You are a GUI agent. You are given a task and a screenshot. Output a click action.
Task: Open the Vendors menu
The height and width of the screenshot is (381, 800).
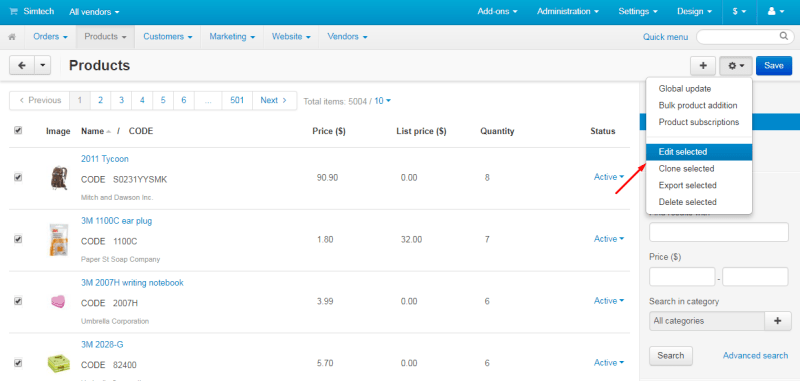(347, 37)
